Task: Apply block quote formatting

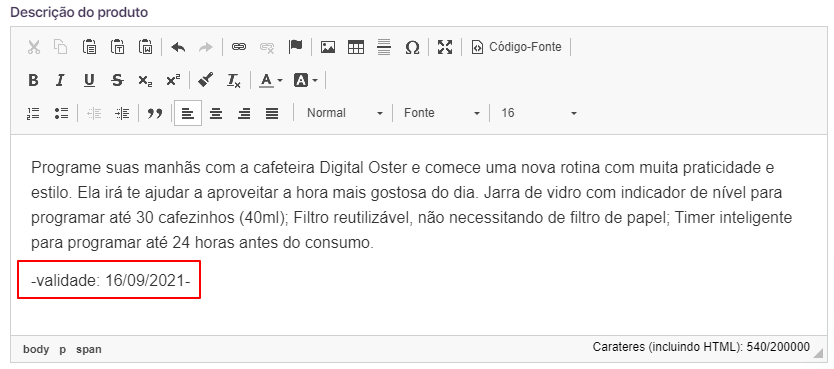Action: tap(155, 113)
